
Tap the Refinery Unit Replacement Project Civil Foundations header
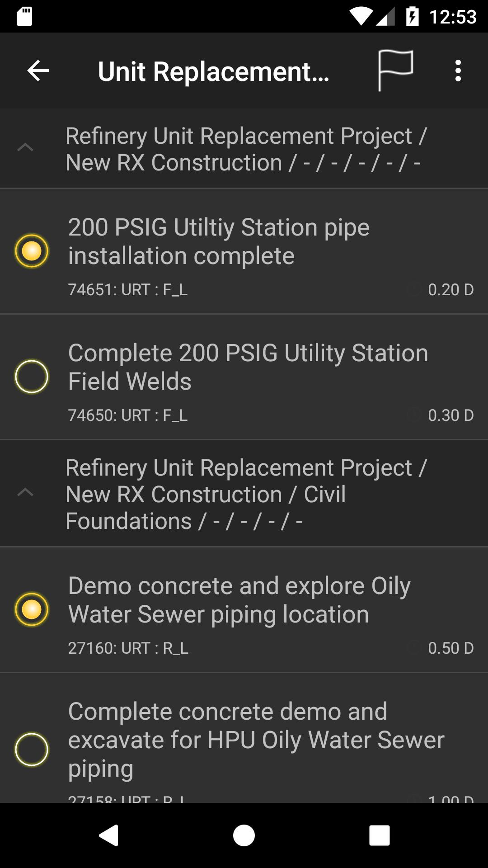pyautogui.click(x=244, y=494)
